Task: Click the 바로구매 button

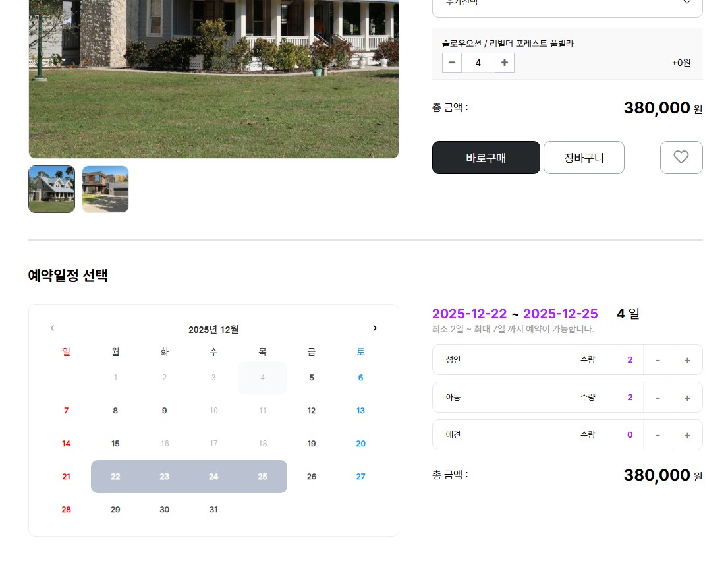Action: 486,158
